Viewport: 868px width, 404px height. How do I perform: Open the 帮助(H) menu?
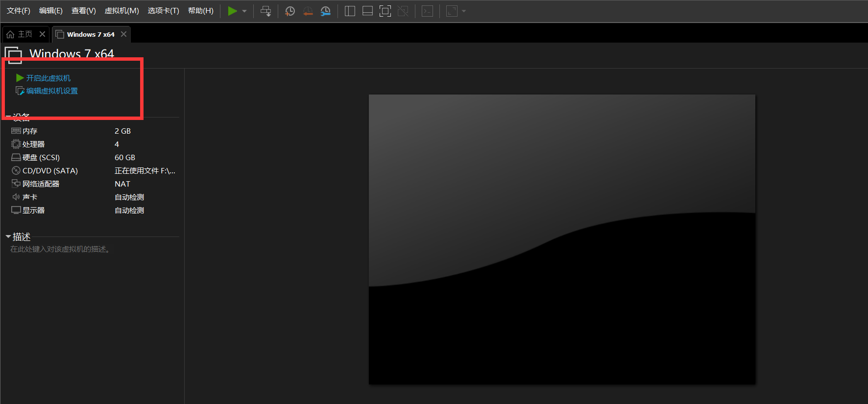[x=201, y=11]
